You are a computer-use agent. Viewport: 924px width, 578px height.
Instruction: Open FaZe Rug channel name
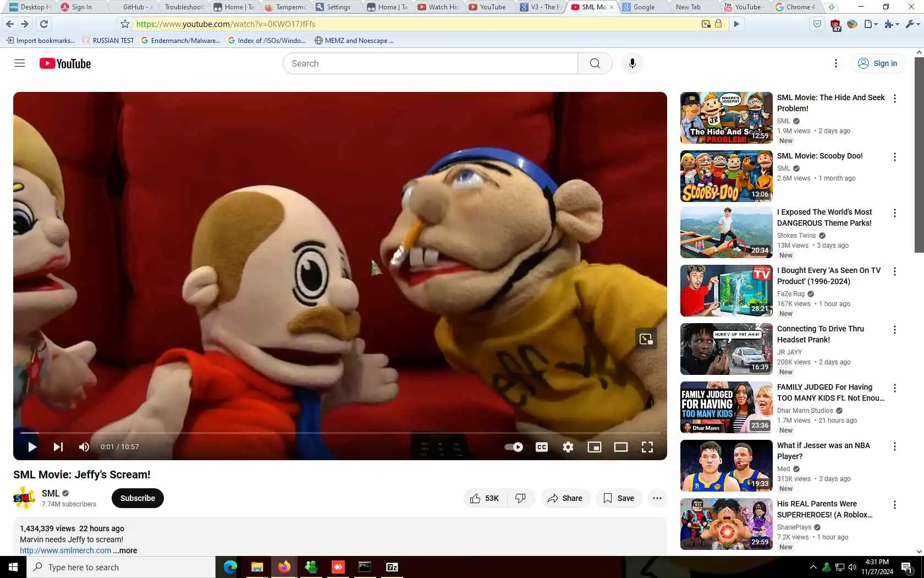(x=790, y=294)
